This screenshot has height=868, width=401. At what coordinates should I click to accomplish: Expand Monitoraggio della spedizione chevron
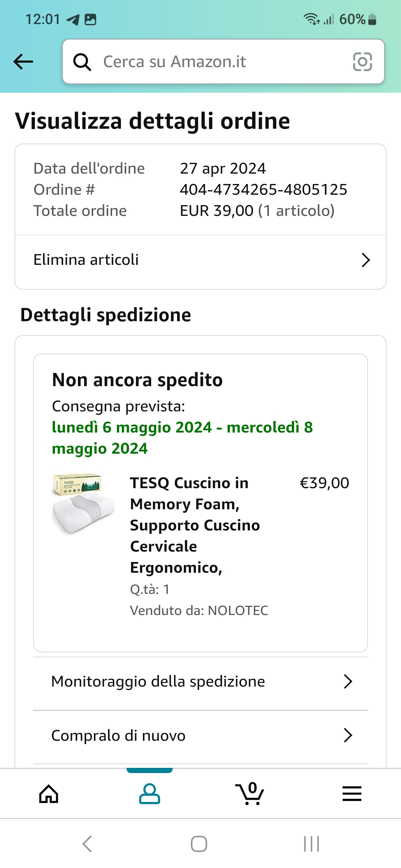348,681
